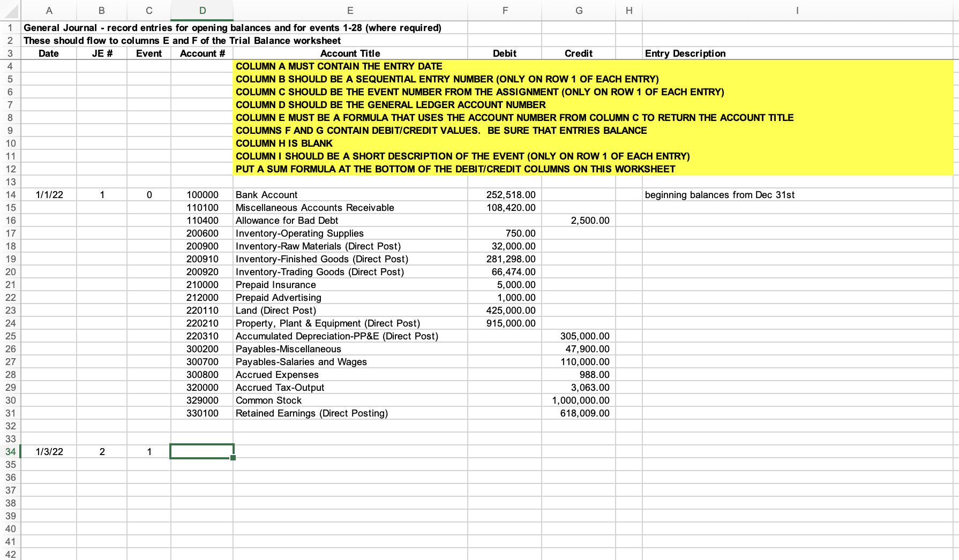Select the JE # value 2 cell
Image resolution: width=959 pixels, height=560 pixels.
(101, 451)
